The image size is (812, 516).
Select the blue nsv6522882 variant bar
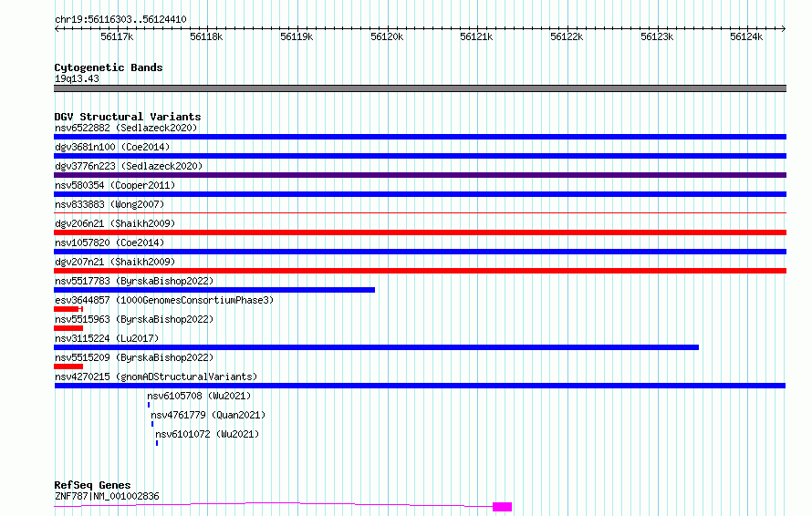(420, 137)
